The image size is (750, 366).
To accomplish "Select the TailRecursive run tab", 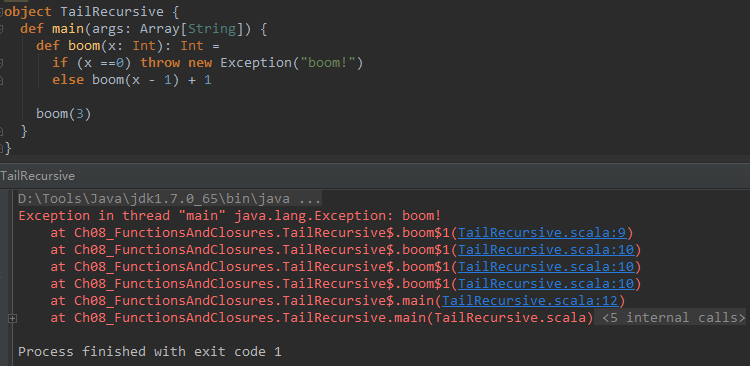I will tap(37, 176).
